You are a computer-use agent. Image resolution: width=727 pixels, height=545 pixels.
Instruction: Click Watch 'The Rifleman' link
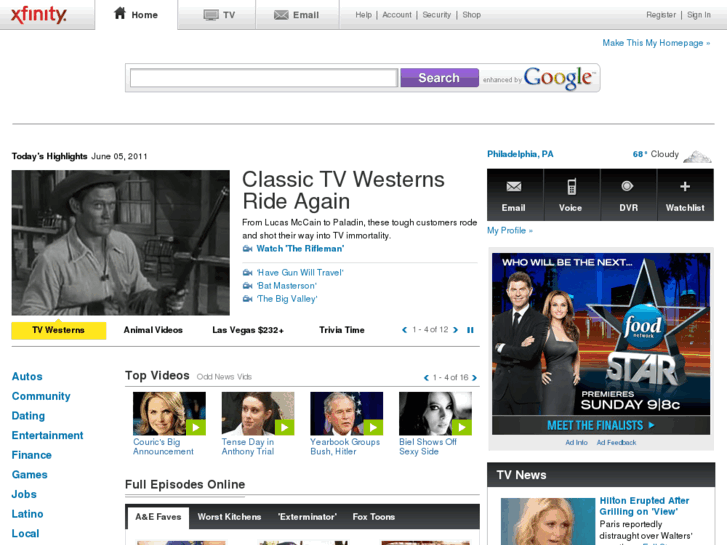[300, 249]
